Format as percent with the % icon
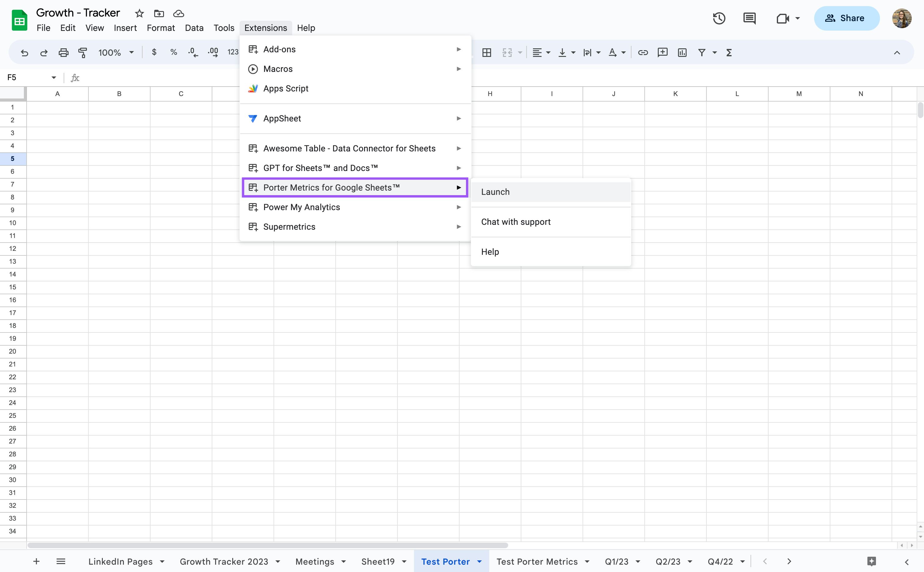This screenshot has height=572, width=924. tap(174, 52)
